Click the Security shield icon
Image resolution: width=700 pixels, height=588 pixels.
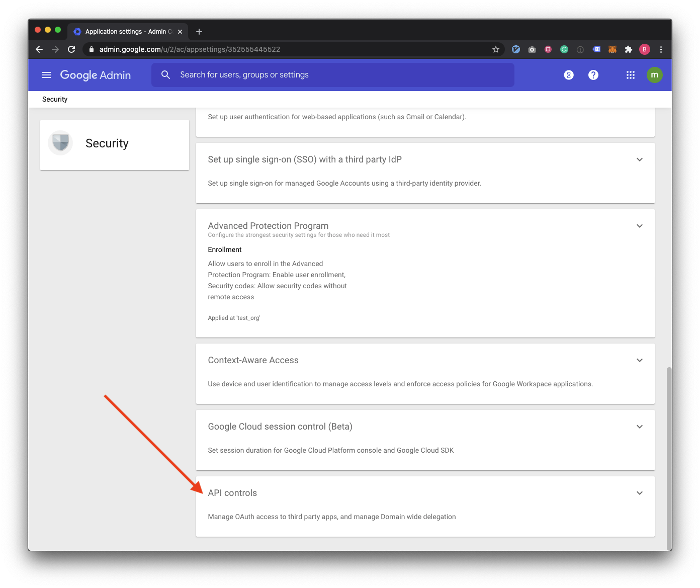60,142
